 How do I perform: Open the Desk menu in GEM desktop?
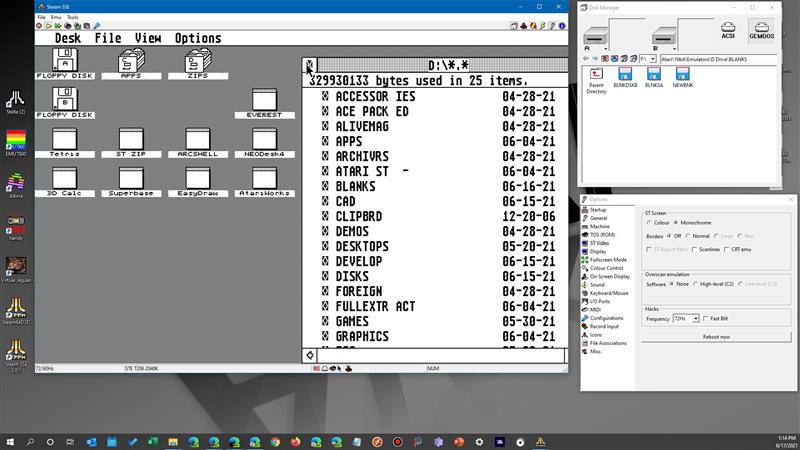click(x=68, y=38)
